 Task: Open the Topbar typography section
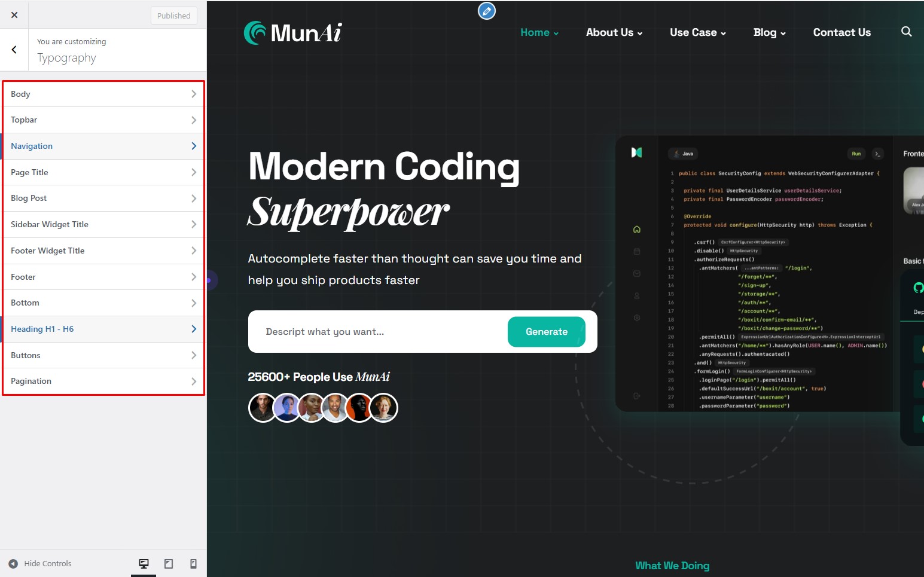(103, 120)
